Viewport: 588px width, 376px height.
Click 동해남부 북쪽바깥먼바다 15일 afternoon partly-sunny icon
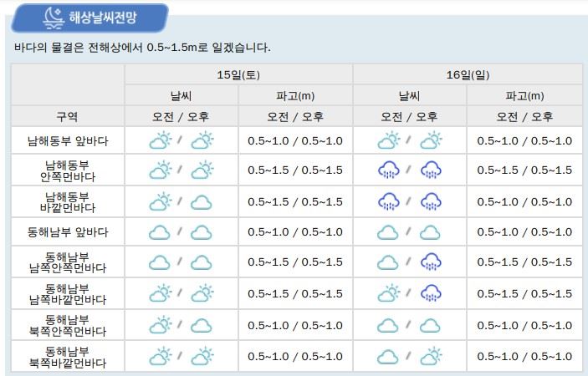coord(202,357)
